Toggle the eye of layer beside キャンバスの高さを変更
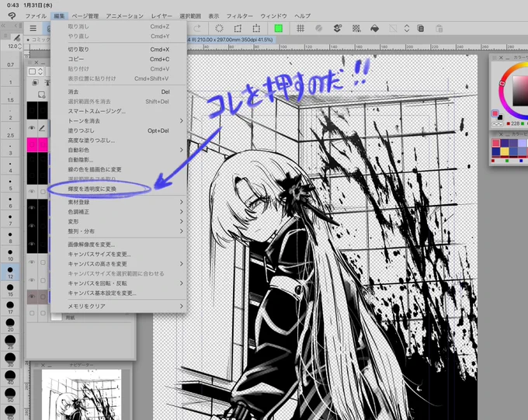Screen dimensions: 528x420 tap(32, 262)
